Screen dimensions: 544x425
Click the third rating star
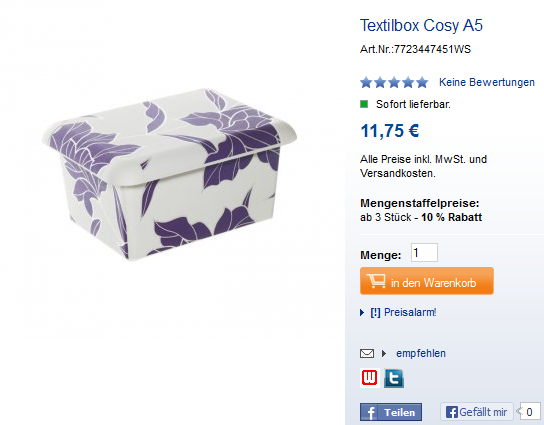(x=394, y=83)
